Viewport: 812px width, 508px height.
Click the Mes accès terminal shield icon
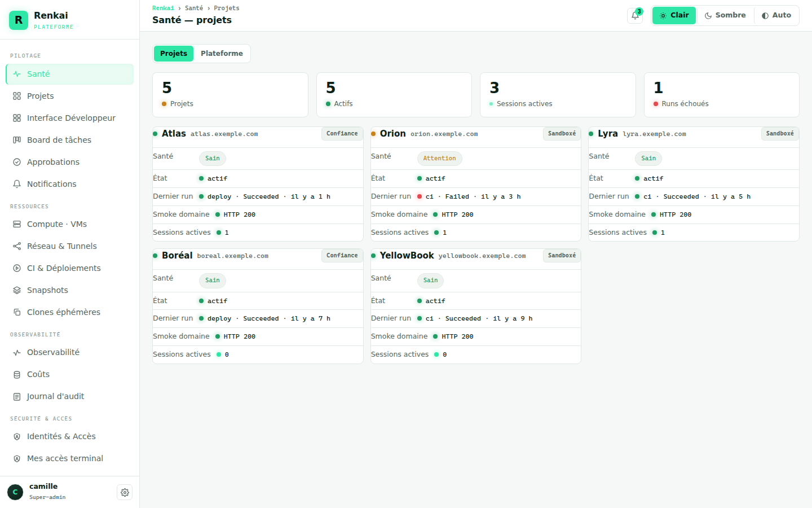[x=17, y=458]
